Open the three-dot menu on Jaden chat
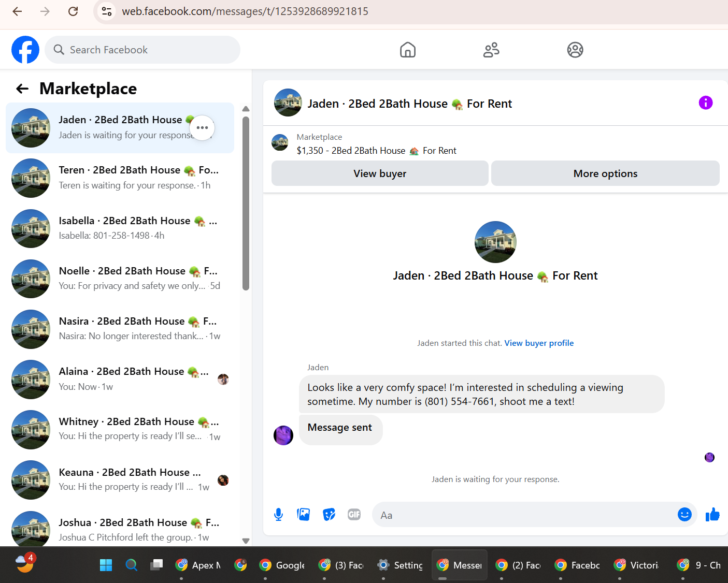Image resolution: width=728 pixels, height=583 pixels. [202, 127]
